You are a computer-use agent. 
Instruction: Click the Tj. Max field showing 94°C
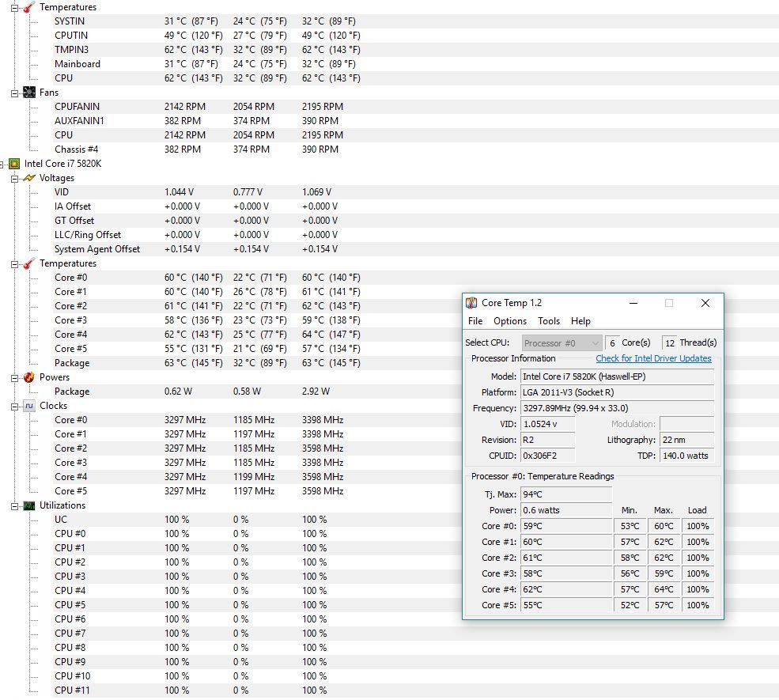point(566,494)
